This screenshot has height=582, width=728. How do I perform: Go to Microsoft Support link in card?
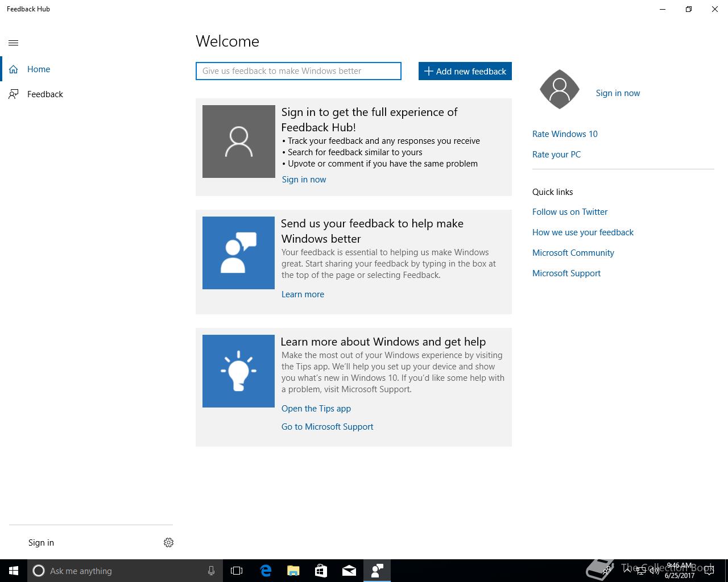click(x=327, y=427)
